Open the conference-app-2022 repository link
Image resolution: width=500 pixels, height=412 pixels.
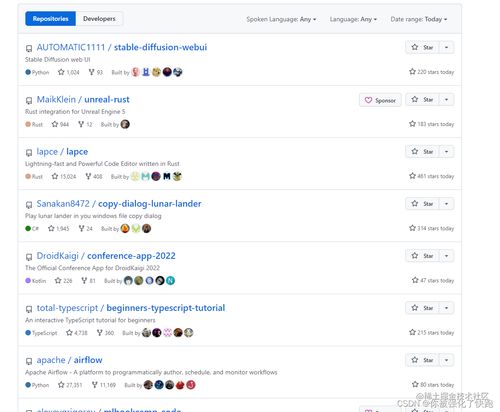[x=131, y=256]
